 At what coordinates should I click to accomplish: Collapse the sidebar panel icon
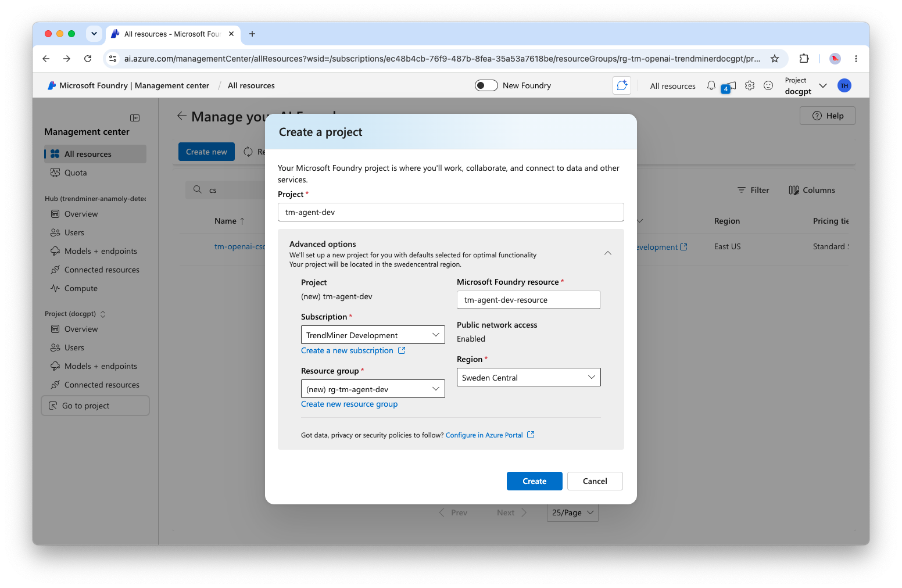pos(135,118)
